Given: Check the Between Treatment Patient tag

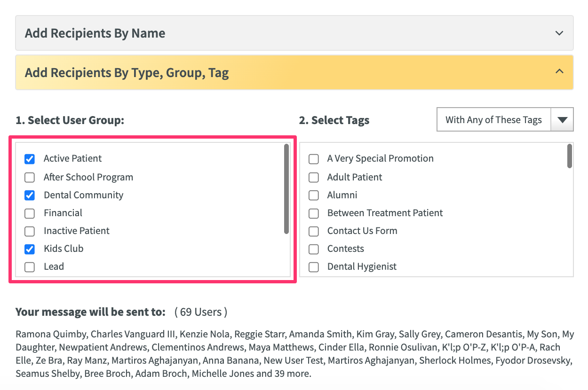Looking at the screenshot, I should (313, 213).
